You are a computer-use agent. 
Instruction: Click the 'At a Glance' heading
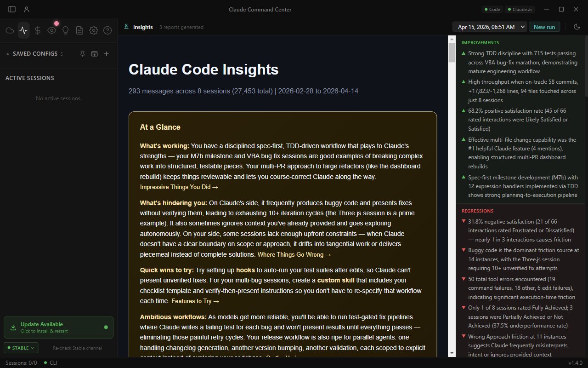[x=160, y=127]
